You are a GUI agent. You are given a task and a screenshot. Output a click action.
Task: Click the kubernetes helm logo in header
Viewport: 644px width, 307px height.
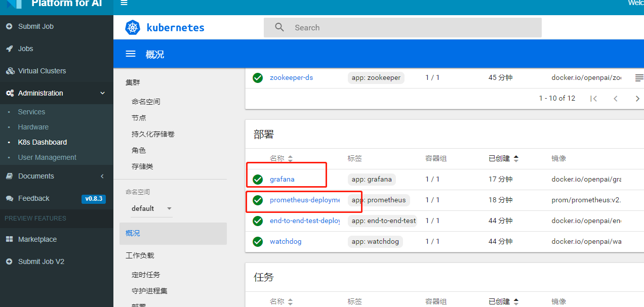point(132,27)
